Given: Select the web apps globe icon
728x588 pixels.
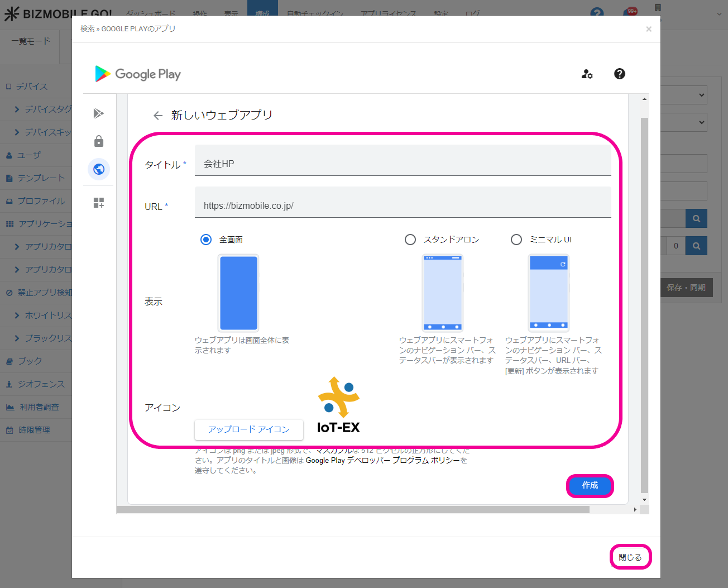Looking at the screenshot, I should (x=99, y=169).
